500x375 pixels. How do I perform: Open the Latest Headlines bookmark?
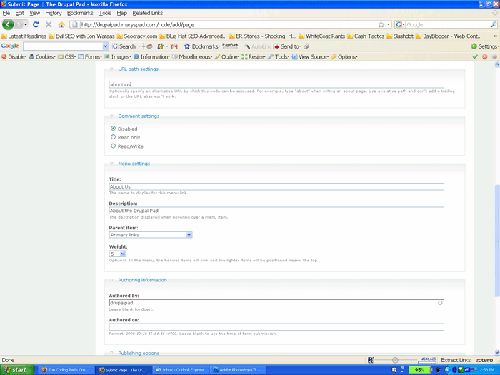24,36
